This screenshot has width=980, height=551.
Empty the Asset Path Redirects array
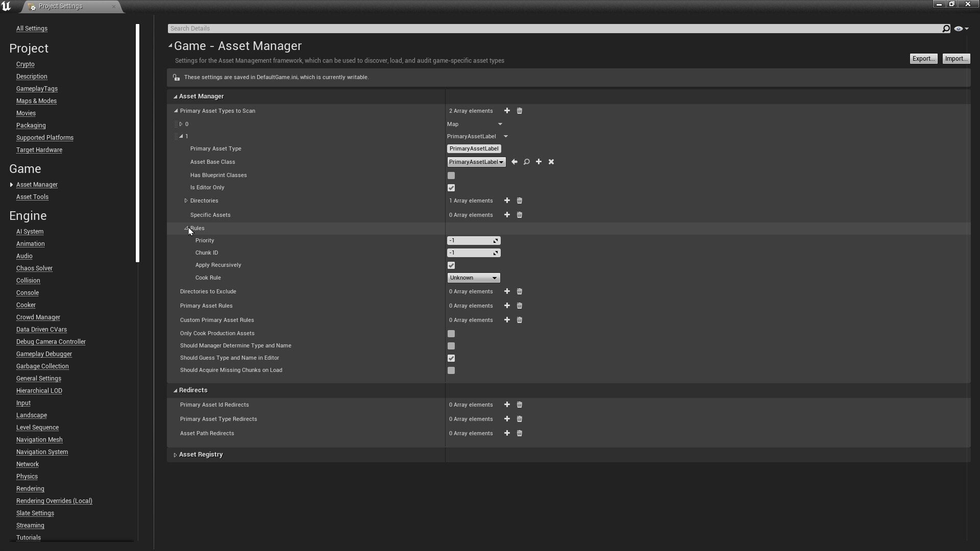coord(520,433)
